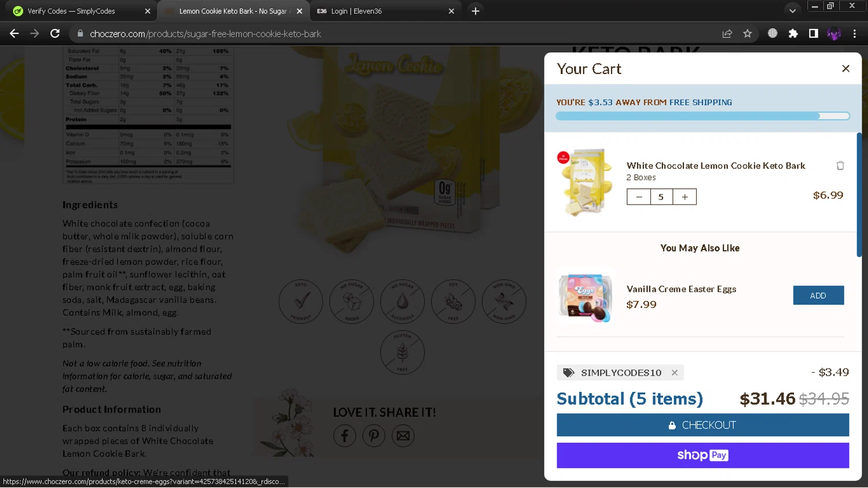Add Vanilla Creme Easter Eggs to cart
This screenshot has height=488, width=868.
[x=818, y=295]
